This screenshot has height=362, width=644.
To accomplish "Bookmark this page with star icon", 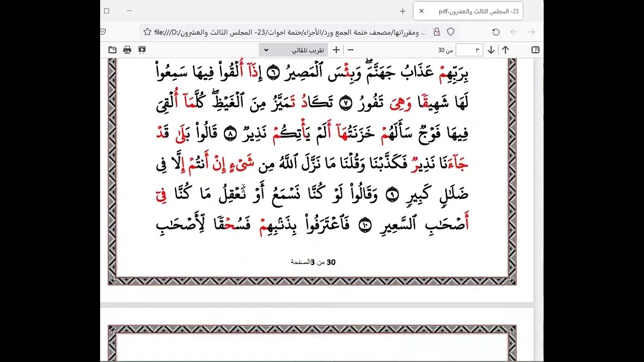I will (x=147, y=32).
